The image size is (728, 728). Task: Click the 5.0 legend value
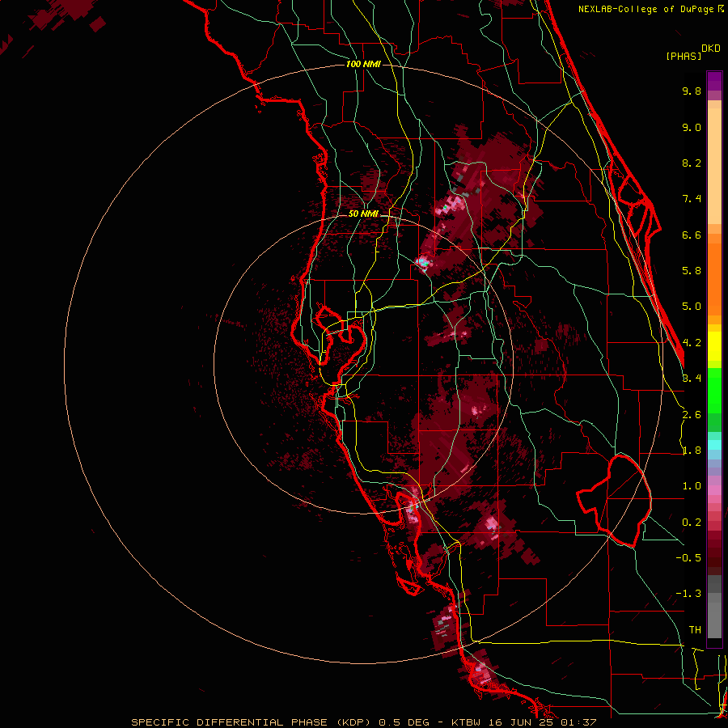[x=692, y=307]
